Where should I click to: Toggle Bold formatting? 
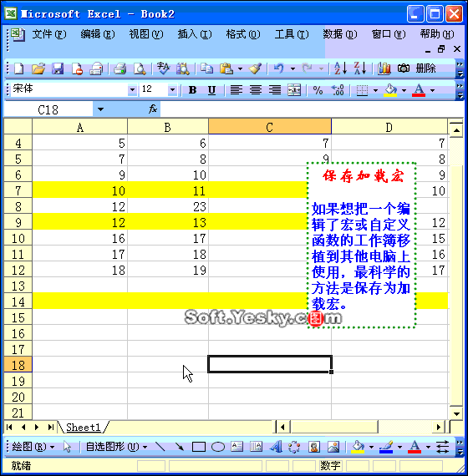[x=192, y=90]
